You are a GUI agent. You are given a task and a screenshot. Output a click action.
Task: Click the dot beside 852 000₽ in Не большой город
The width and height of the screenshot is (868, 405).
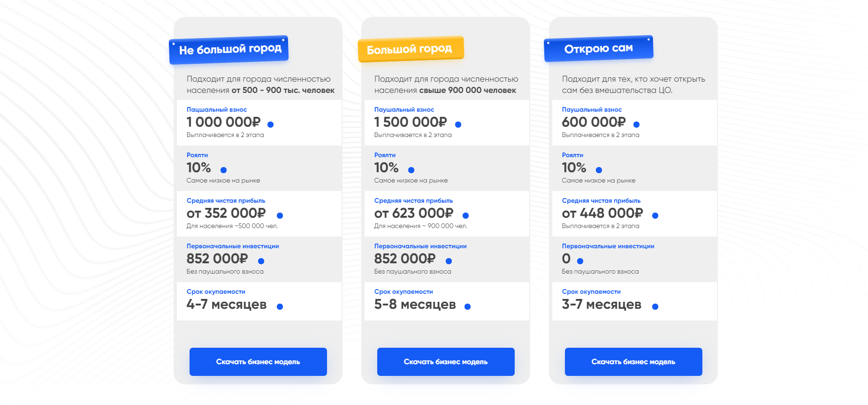(261, 261)
